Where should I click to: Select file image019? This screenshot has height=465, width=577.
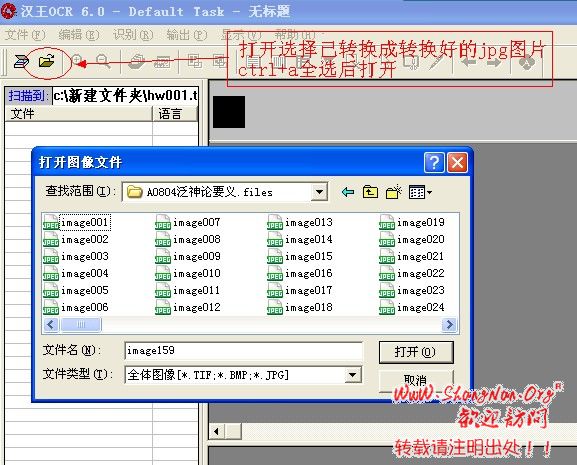point(412,223)
